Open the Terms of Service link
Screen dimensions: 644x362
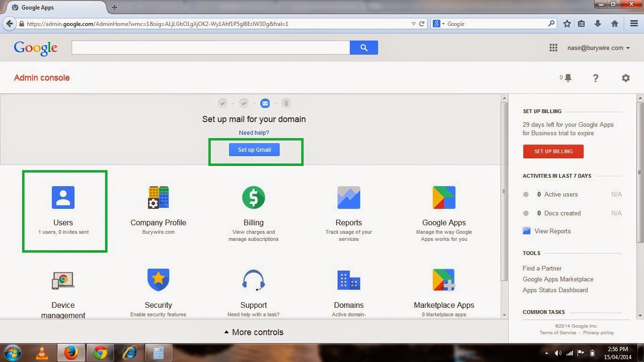(x=558, y=332)
